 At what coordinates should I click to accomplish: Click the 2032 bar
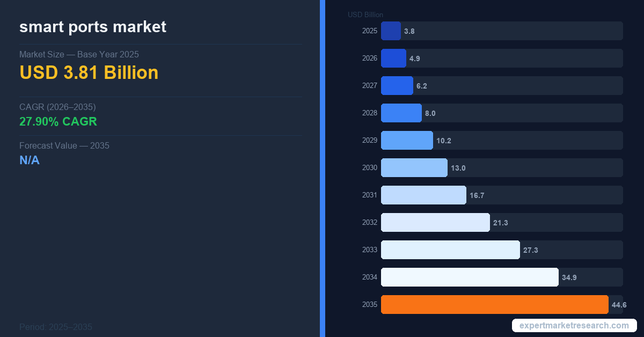click(435, 223)
